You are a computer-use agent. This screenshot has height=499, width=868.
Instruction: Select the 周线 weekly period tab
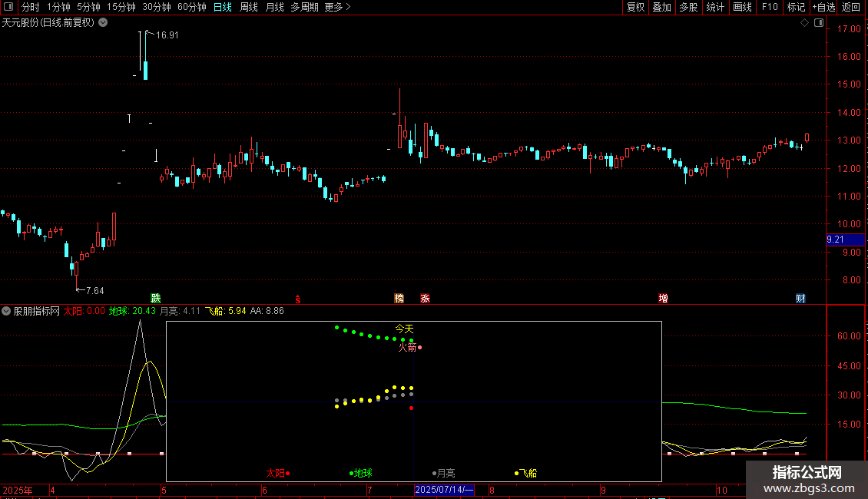click(249, 7)
